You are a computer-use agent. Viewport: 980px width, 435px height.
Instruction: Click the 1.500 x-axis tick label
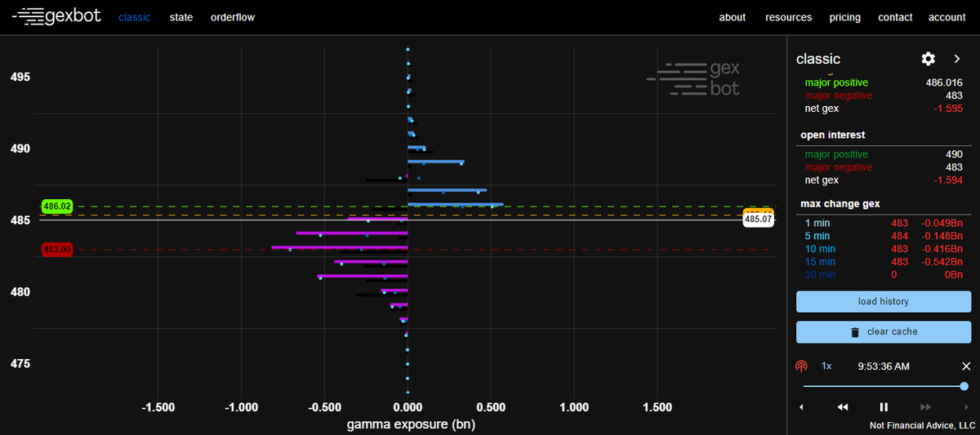click(657, 407)
